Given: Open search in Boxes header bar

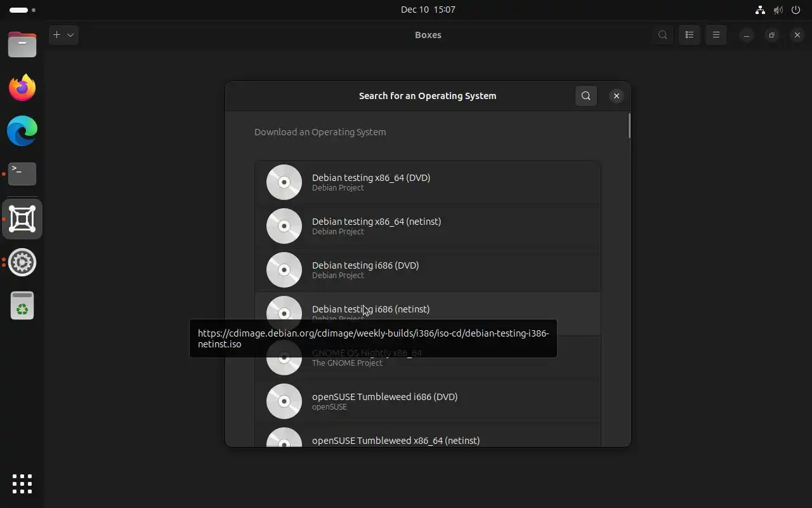Looking at the screenshot, I should (663, 35).
